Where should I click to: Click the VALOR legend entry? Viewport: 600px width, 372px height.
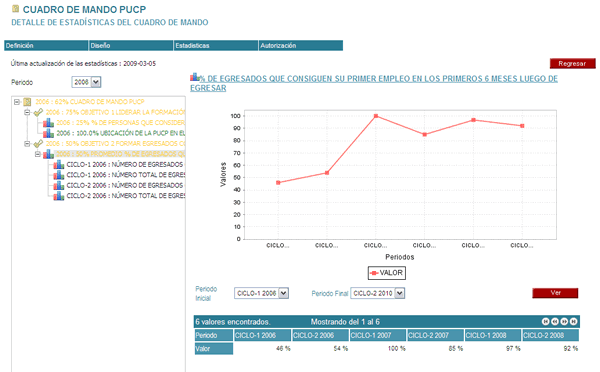(386, 273)
